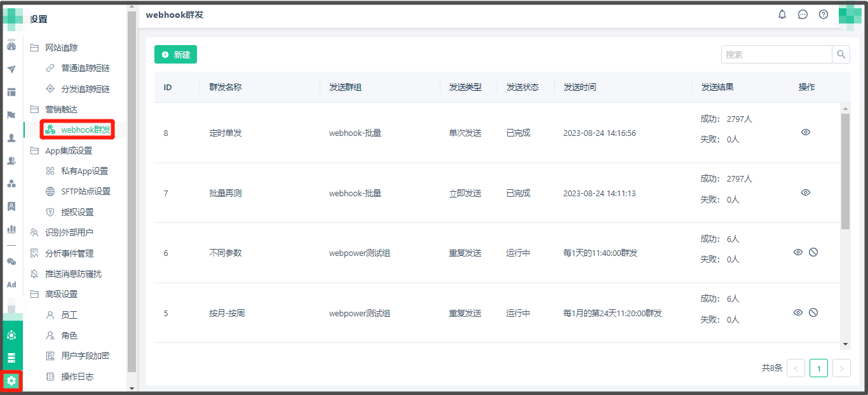Click the search magnifier button
The image size is (868, 395).
[841, 55]
